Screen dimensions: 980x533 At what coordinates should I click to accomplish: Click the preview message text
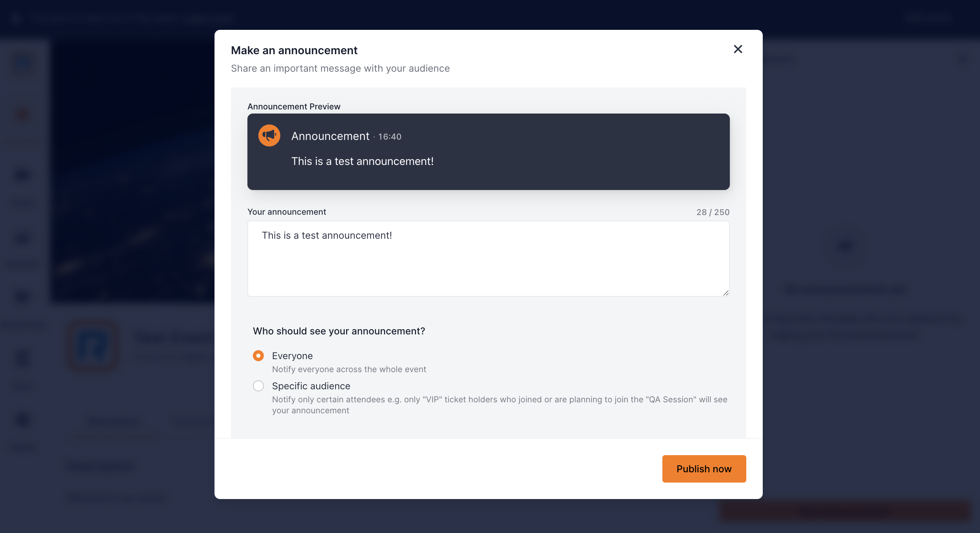click(362, 161)
